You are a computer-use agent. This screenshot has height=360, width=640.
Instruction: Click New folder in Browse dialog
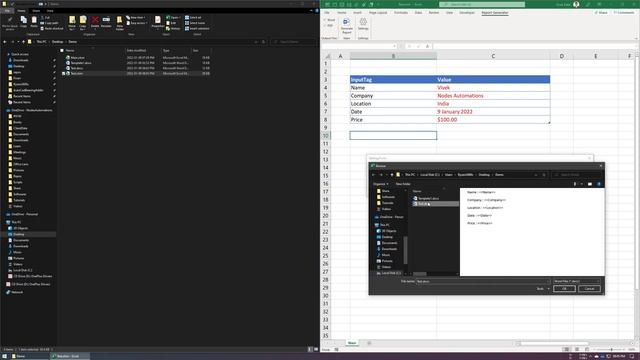403,184
